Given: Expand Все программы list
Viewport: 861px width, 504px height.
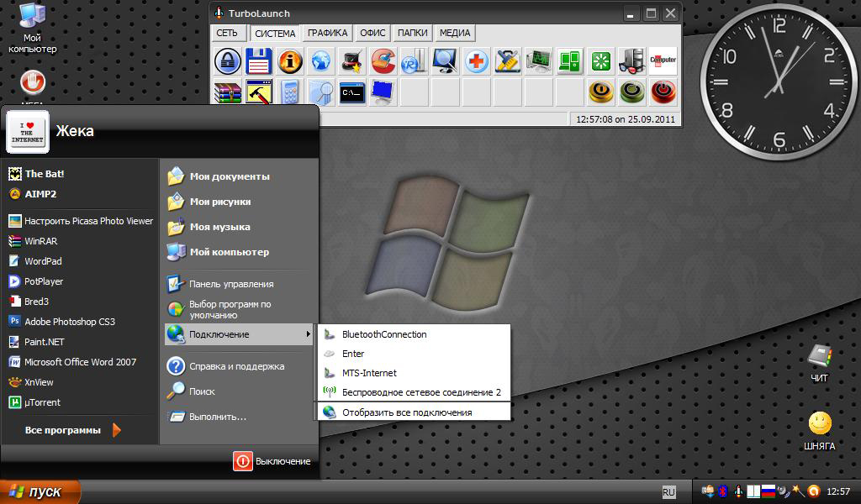Looking at the screenshot, I should coord(71,430).
